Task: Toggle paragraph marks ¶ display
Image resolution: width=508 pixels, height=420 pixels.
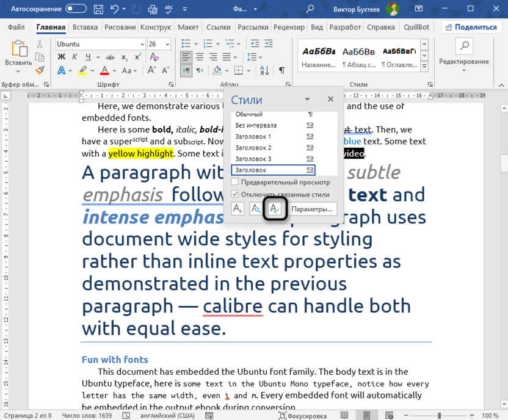Action: [281, 70]
